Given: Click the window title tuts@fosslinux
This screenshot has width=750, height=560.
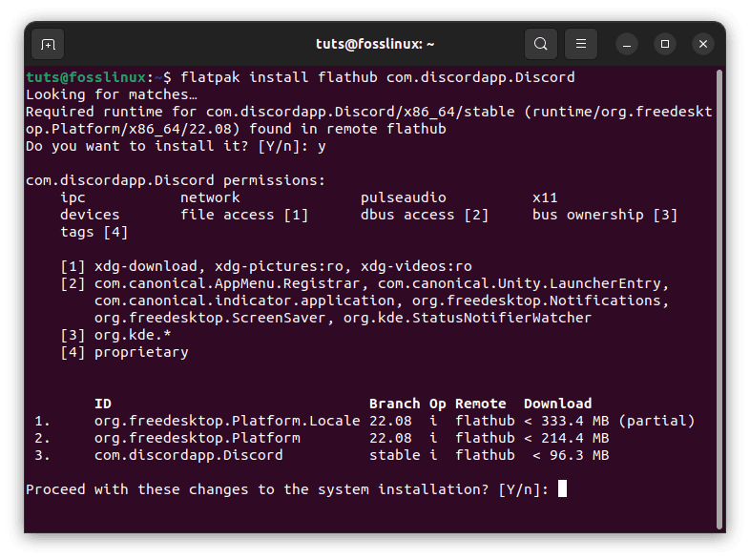Looking at the screenshot, I should click(x=375, y=44).
